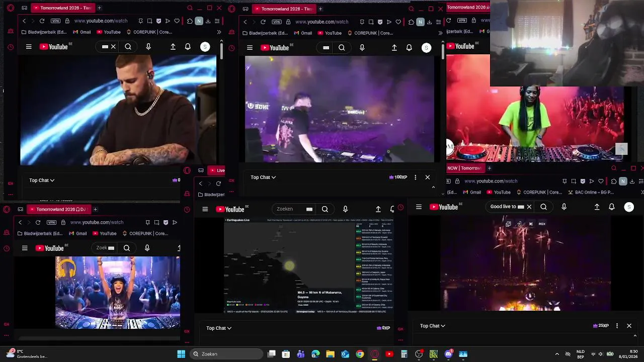
Task: Click the send-to-Flow icon in top-middle window
Action: coord(389,22)
